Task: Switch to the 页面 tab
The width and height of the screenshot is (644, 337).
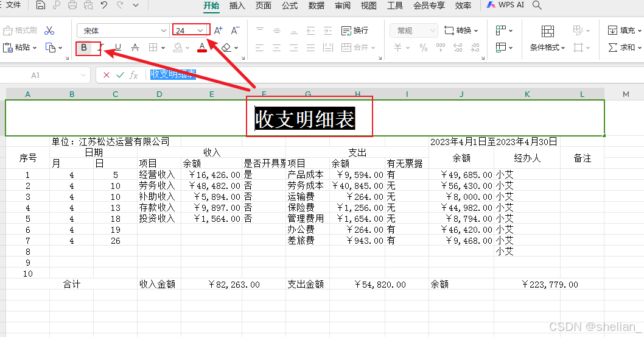Action: pos(264,5)
